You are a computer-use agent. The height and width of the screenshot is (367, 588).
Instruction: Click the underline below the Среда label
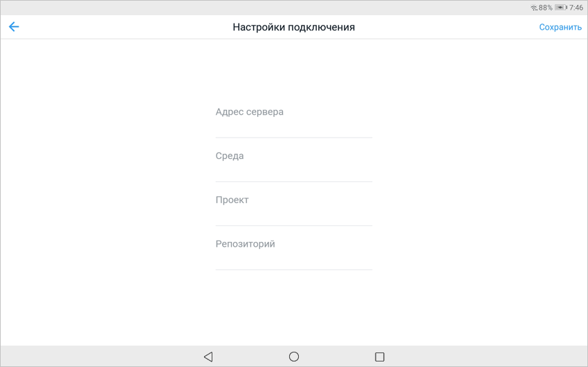point(293,182)
